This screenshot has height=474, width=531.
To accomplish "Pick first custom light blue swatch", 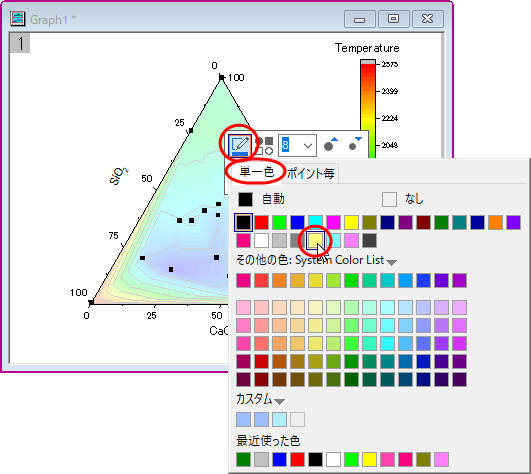I will click(x=243, y=419).
